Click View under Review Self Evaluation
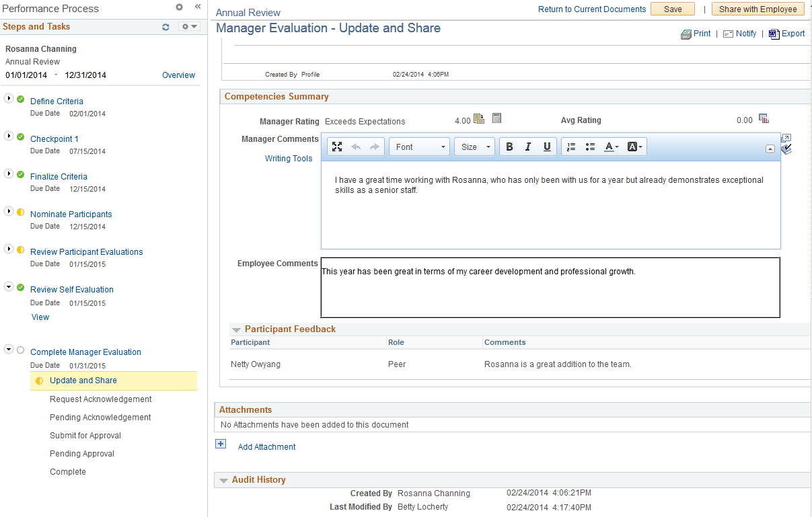Screen dimensions: 812x517 point(40,317)
